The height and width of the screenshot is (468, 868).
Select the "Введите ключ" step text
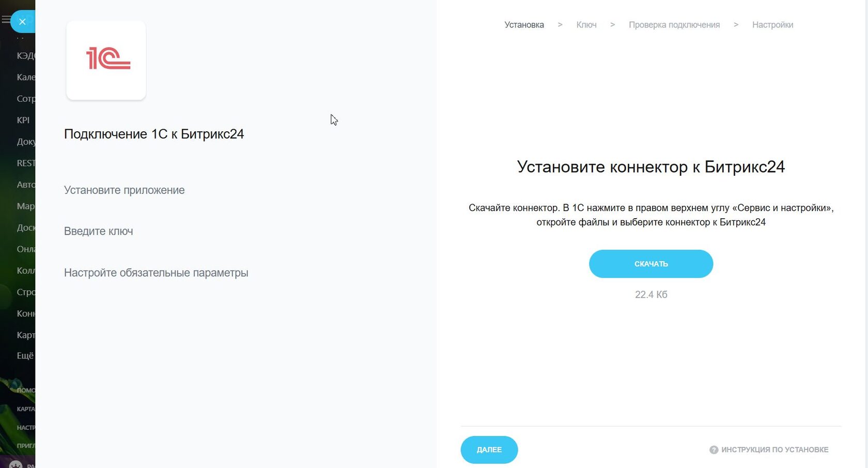(99, 231)
